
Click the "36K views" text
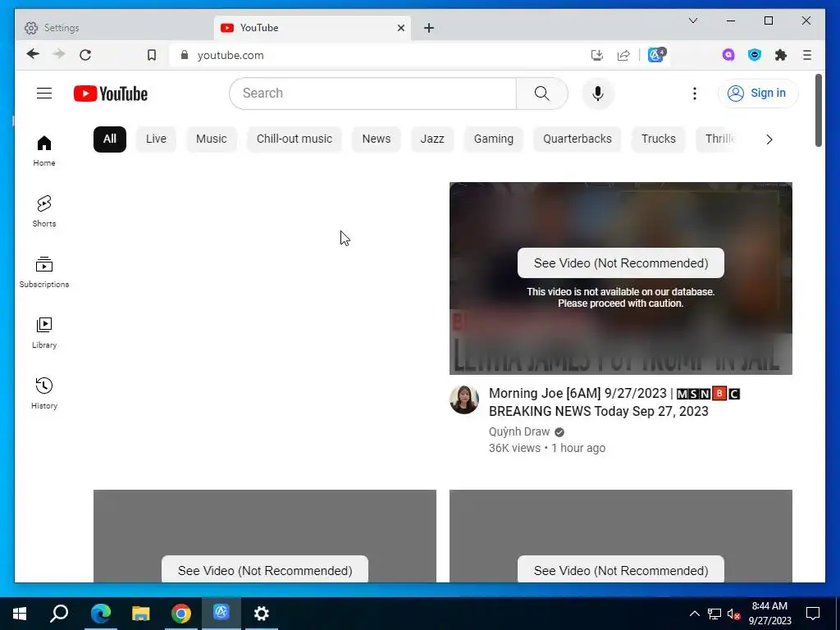(x=514, y=449)
